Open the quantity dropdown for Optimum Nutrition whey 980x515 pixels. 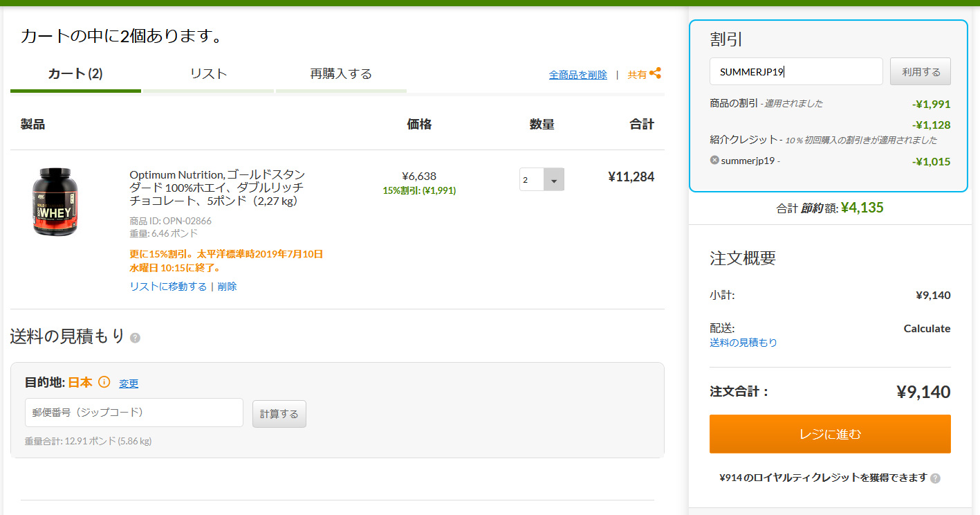click(542, 179)
